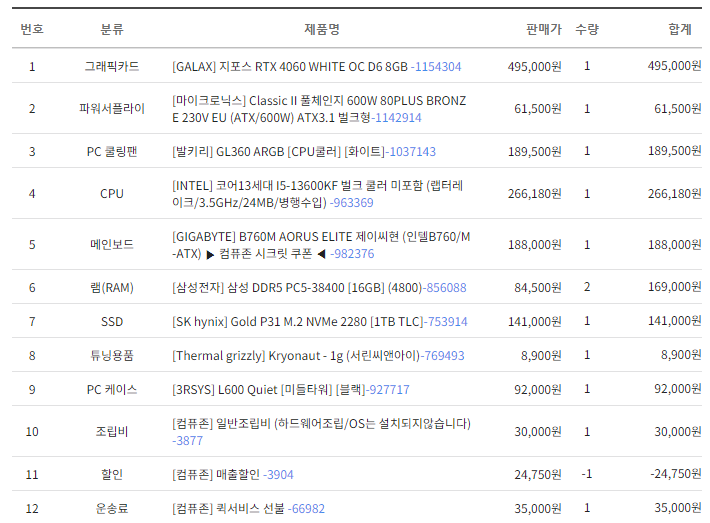The height and width of the screenshot is (523, 710).
Task: Select the CPU category cell
Action: [112, 194]
